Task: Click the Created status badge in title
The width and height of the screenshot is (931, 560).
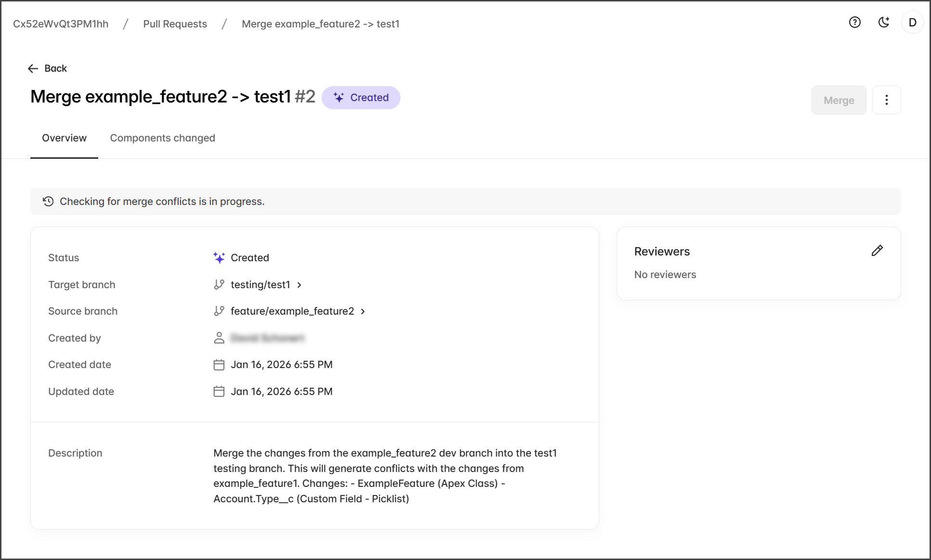Action: (x=361, y=98)
